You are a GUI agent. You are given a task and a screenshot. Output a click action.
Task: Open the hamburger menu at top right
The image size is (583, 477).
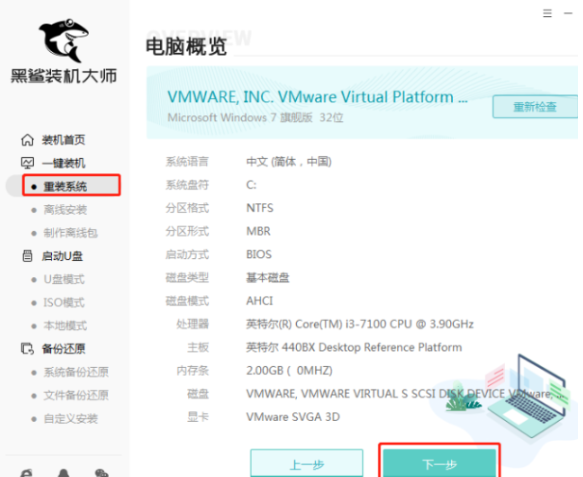pyautogui.click(x=547, y=13)
